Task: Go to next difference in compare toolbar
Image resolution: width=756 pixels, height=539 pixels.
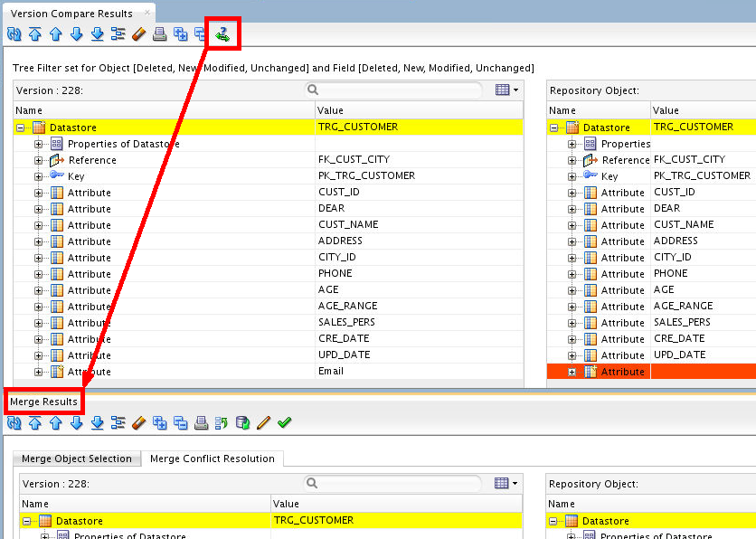Action: 76,34
